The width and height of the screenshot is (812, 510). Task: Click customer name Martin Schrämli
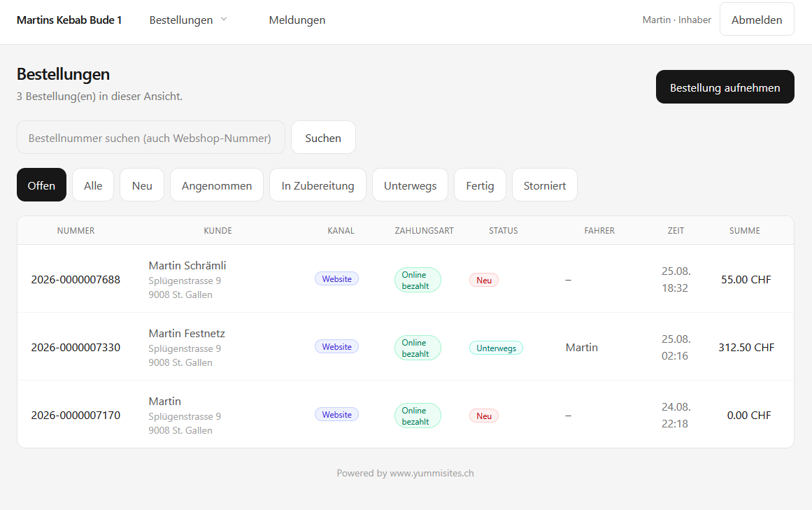(187, 266)
